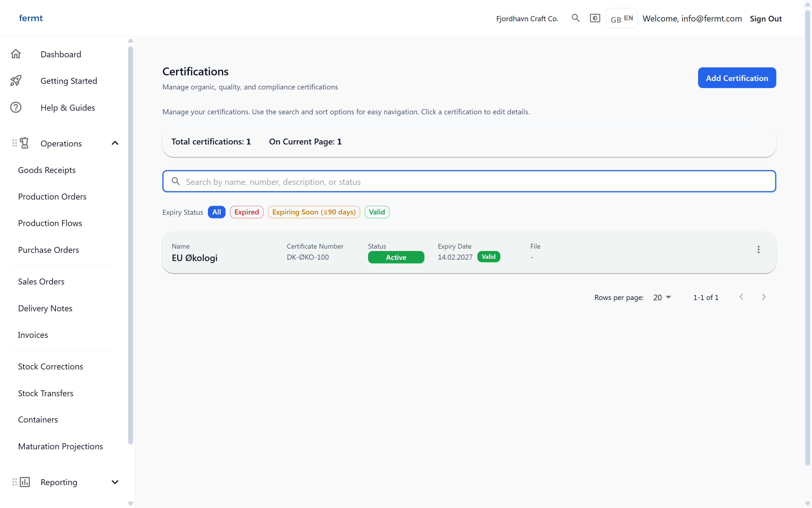Click On Current Page: 1 summary
This screenshot has width=812, height=508.
coord(305,141)
